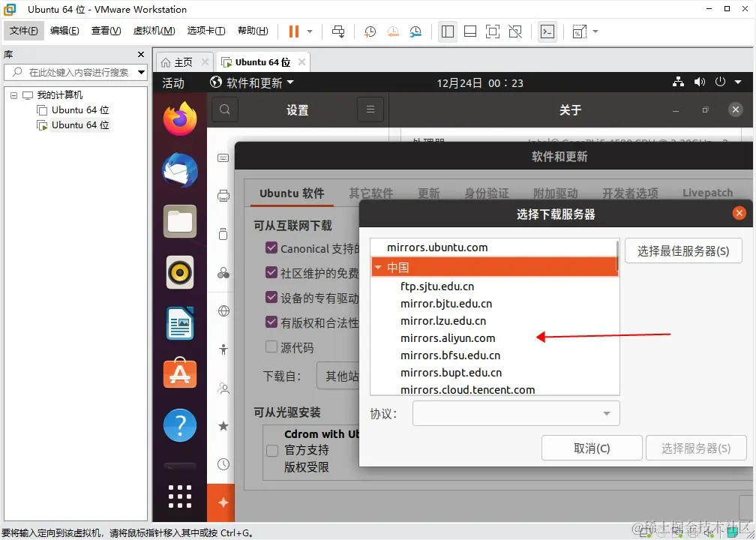Revert to snapshot icon in VMware toolbar
Viewport: 756px width, 540px height.
point(393,31)
